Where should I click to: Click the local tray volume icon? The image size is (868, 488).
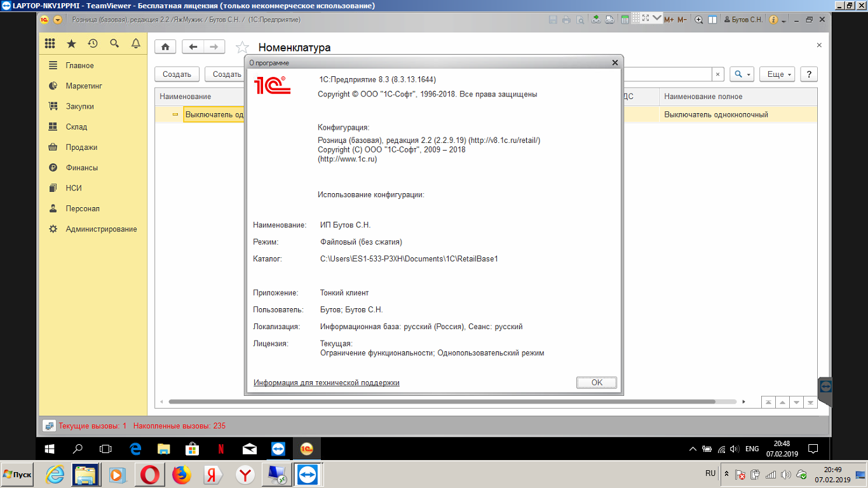785,475
